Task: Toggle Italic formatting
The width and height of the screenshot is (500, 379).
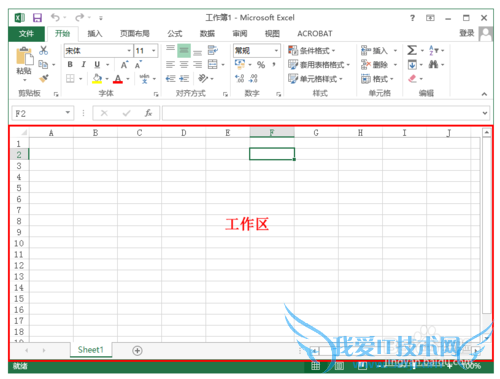Action: pos(83,64)
